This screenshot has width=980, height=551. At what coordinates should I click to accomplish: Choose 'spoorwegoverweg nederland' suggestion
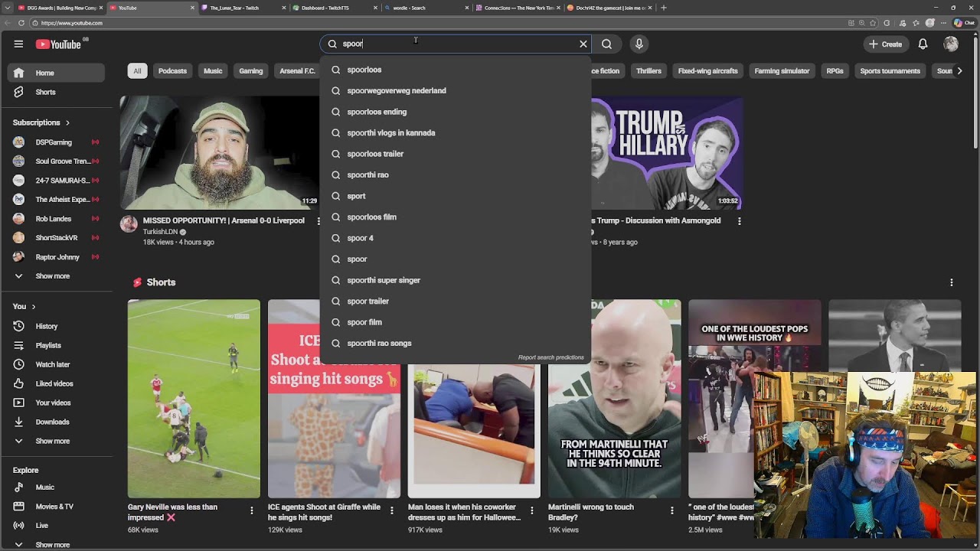tap(456, 91)
